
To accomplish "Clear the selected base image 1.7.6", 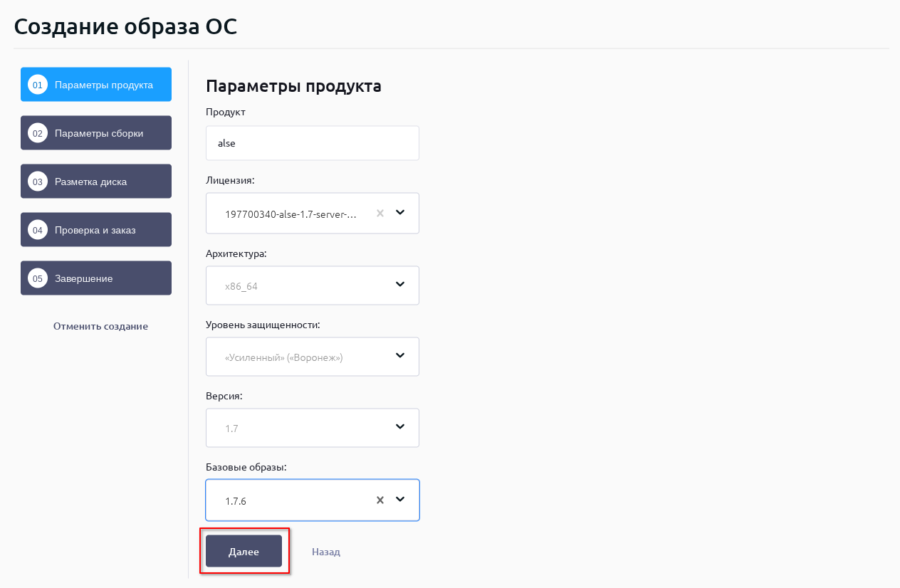I will 380,500.
